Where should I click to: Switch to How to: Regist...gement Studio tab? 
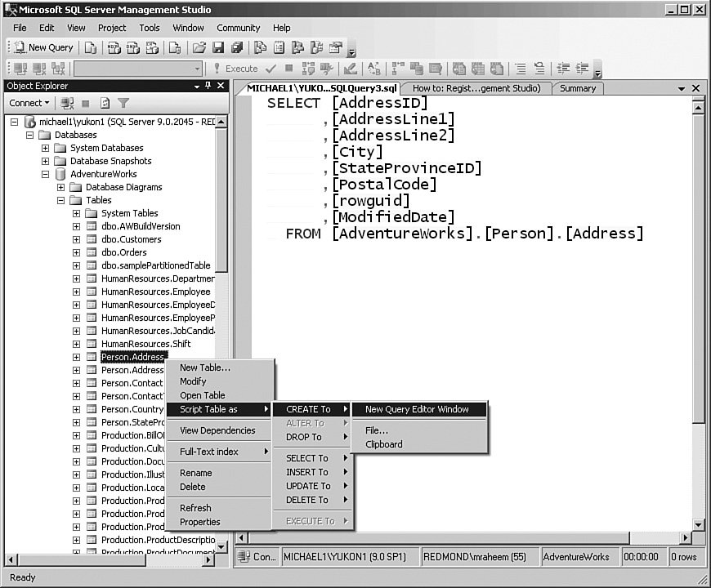476,88
